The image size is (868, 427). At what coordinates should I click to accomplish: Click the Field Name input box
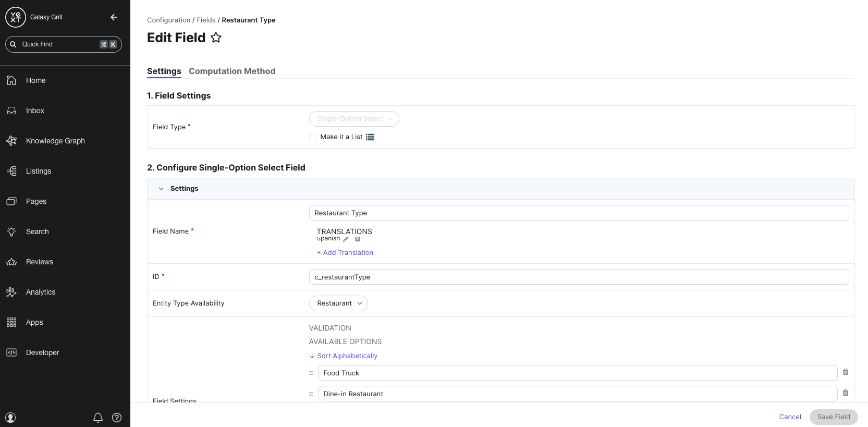click(579, 213)
